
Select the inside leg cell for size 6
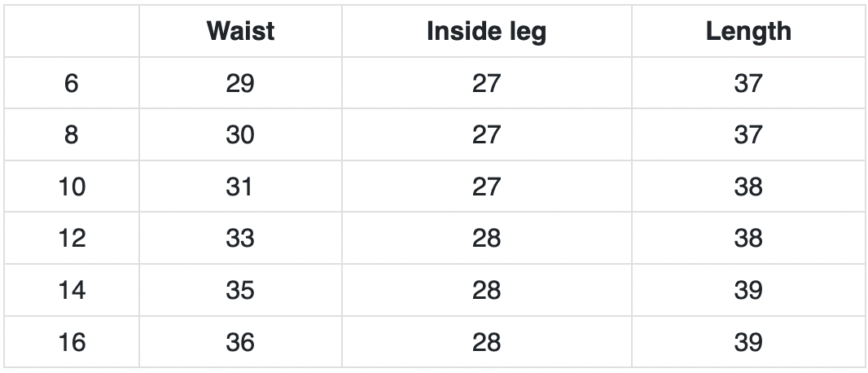[x=486, y=83]
